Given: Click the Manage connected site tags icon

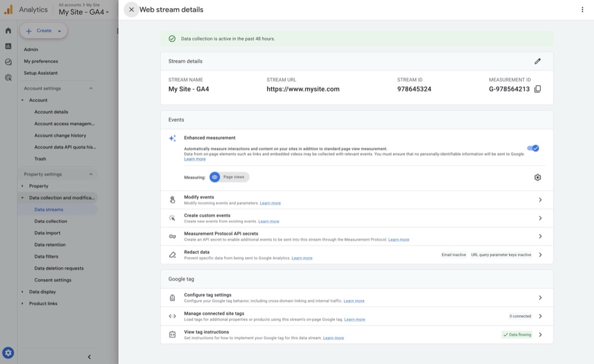Looking at the screenshot, I should click(172, 316).
